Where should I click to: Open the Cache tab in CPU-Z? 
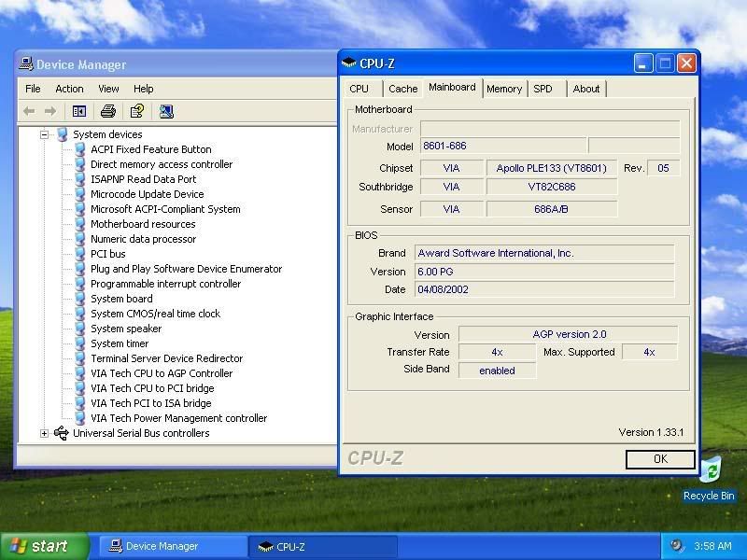click(402, 89)
